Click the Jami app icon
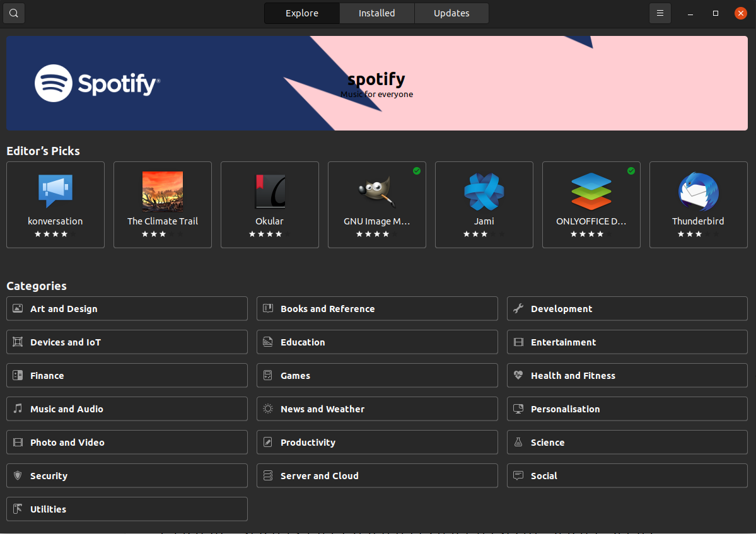Image resolution: width=756 pixels, height=534 pixels. [484, 191]
